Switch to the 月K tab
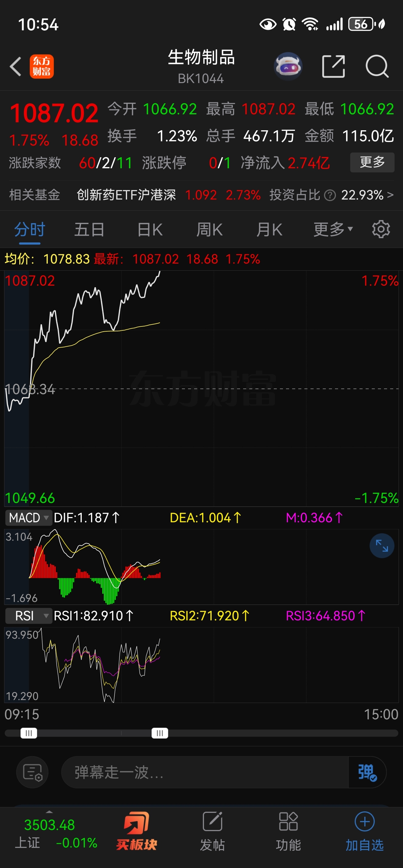Image resolution: width=403 pixels, height=868 pixels. pyautogui.click(x=269, y=230)
